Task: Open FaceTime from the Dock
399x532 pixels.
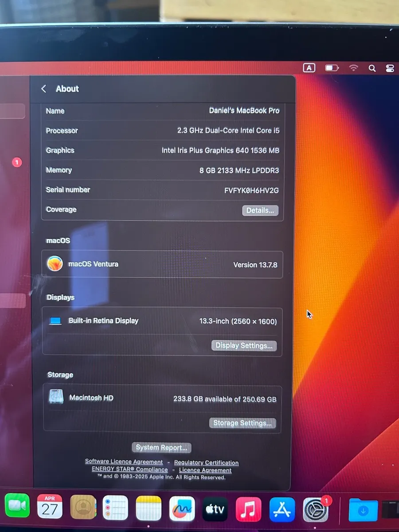Action: 16,505
